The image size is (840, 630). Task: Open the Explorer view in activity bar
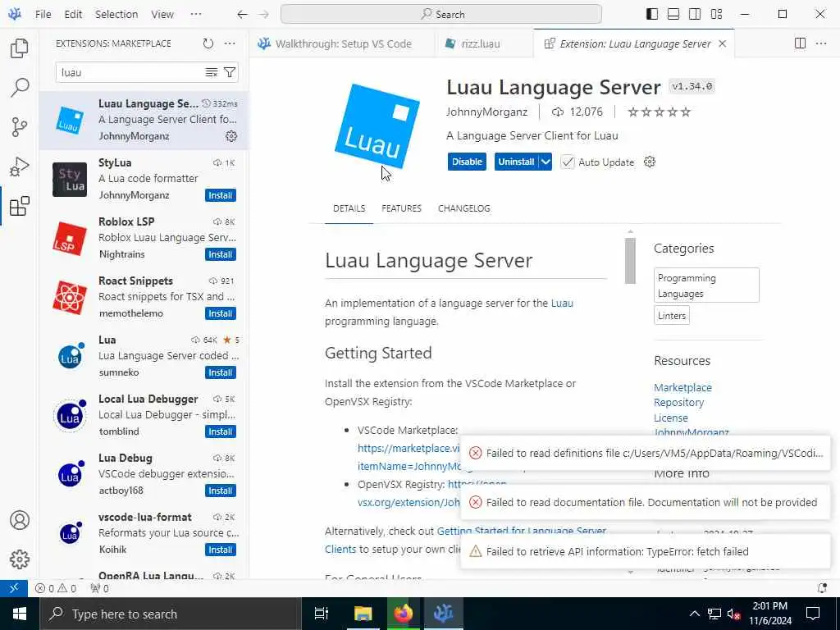coord(20,48)
